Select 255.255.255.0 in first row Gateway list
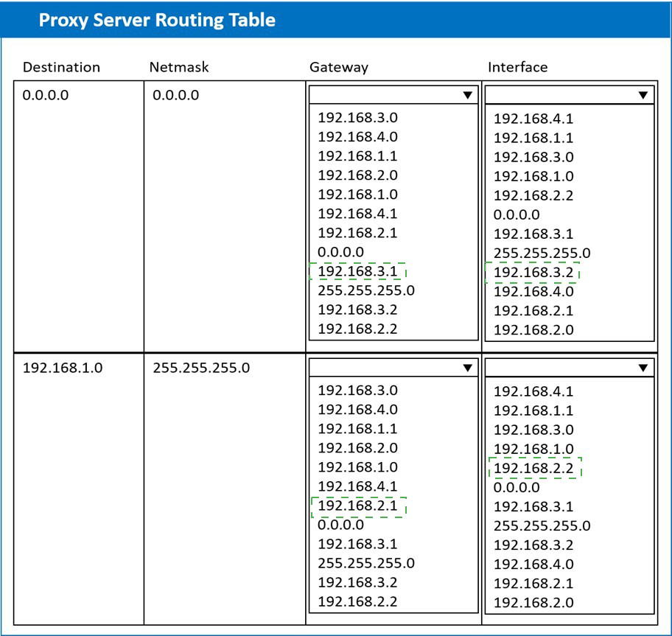This screenshot has height=636, width=672. coord(366,290)
